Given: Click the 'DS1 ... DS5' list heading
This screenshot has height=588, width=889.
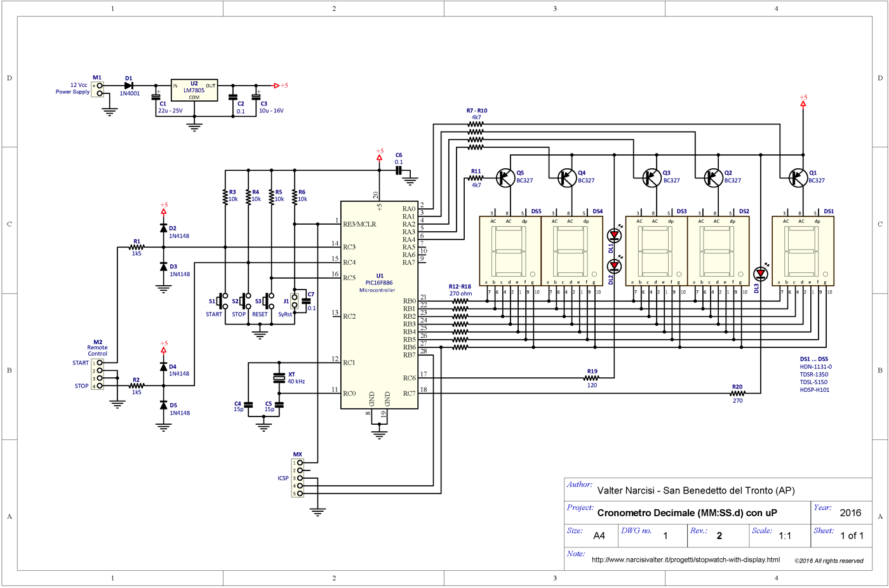Looking at the screenshot, I should coord(813,359).
